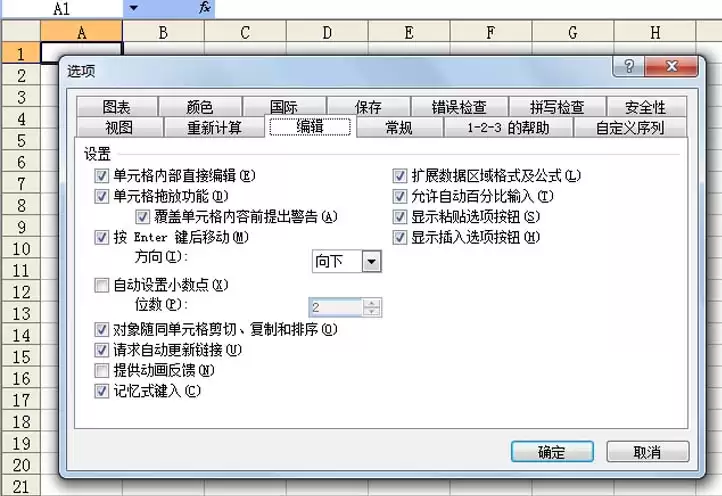This screenshot has height=496, width=722.
Task: Switch to the 视图 tab
Action: tap(119, 127)
